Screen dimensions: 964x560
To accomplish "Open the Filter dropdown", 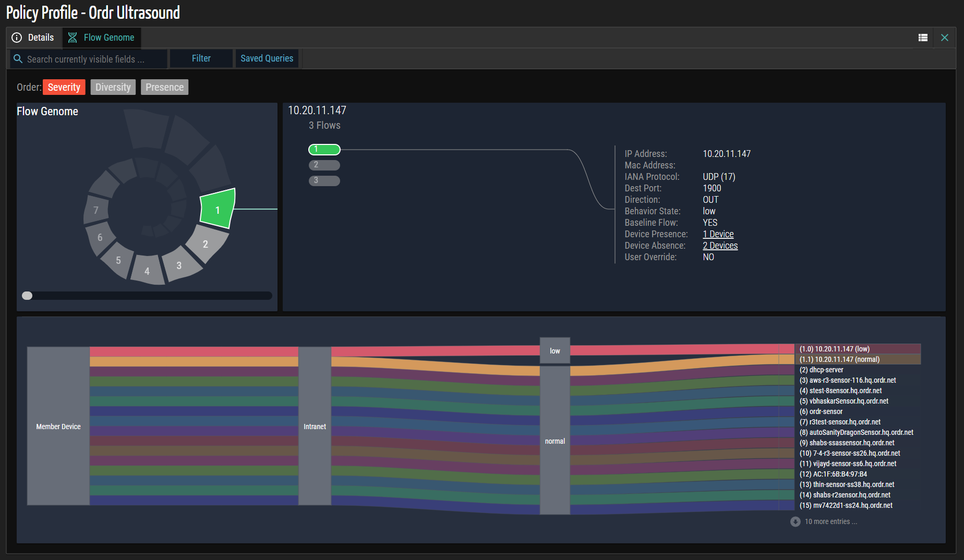I will [201, 58].
